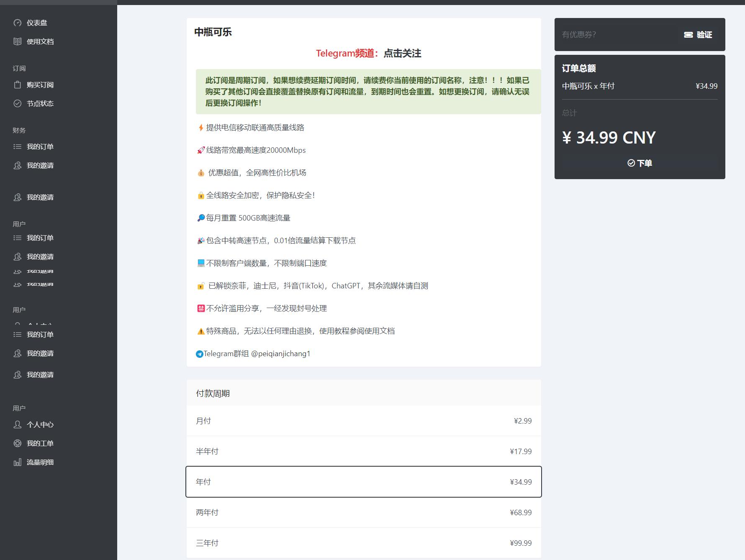Select the 月付 ¥2.99 payment period
The height and width of the screenshot is (560, 745).
(x=363, y=421)
